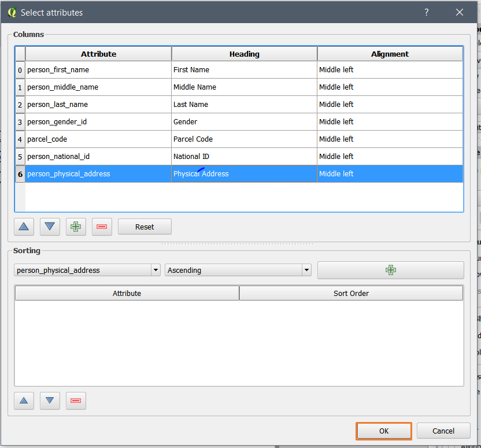Click the Sort Order column header
Viewport: 481px width, 448px height.
pos(351,293)
